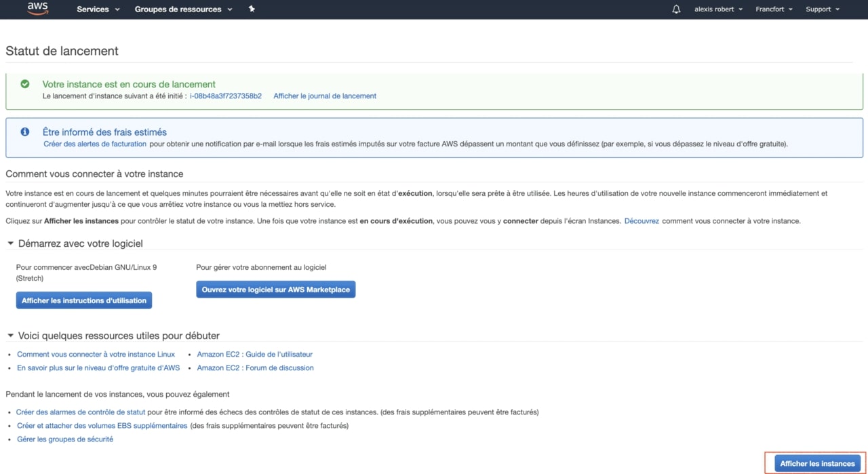Open instance ID i-08b48a3f7237358b2 link
This screenshot has height=474, width=868.
tap(226, 96)
